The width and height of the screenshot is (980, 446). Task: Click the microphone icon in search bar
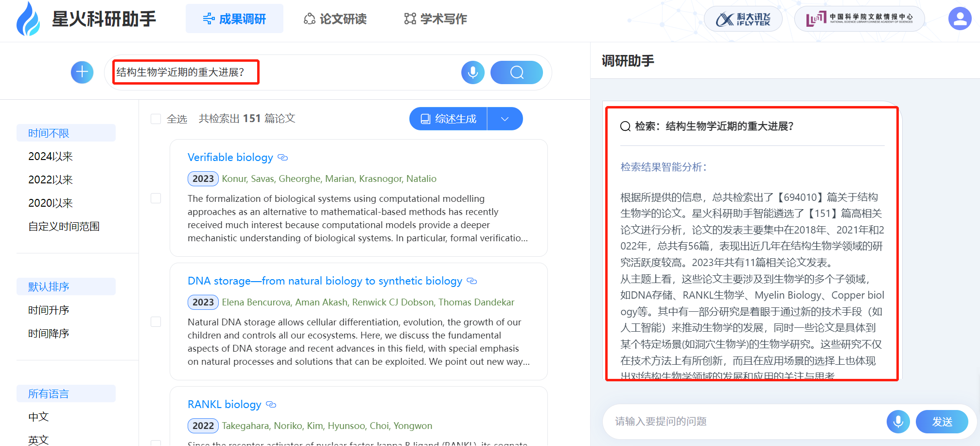click(x=472, y=72)
